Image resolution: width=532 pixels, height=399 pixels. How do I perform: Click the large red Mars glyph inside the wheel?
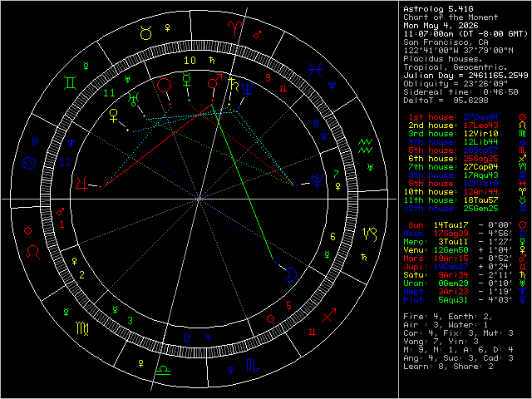click(214, 81)
